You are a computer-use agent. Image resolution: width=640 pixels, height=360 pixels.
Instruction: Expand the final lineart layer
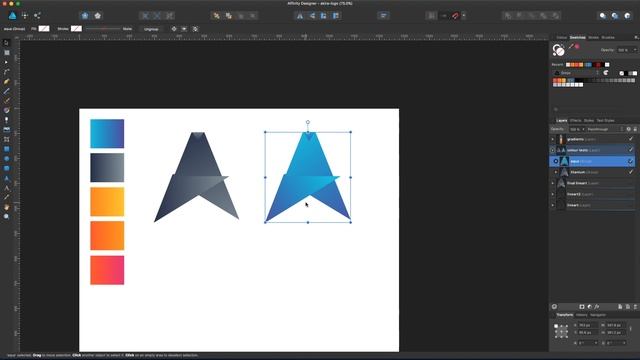pos(553,183)
